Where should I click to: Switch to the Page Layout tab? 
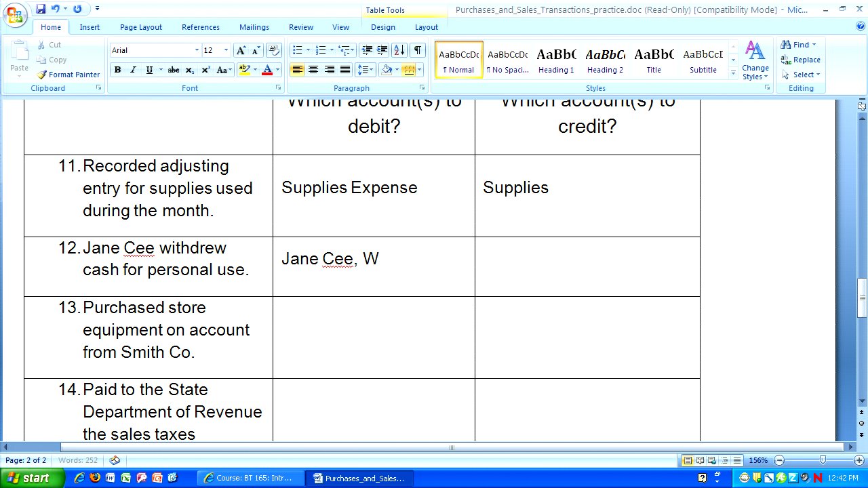coord(141,27)
